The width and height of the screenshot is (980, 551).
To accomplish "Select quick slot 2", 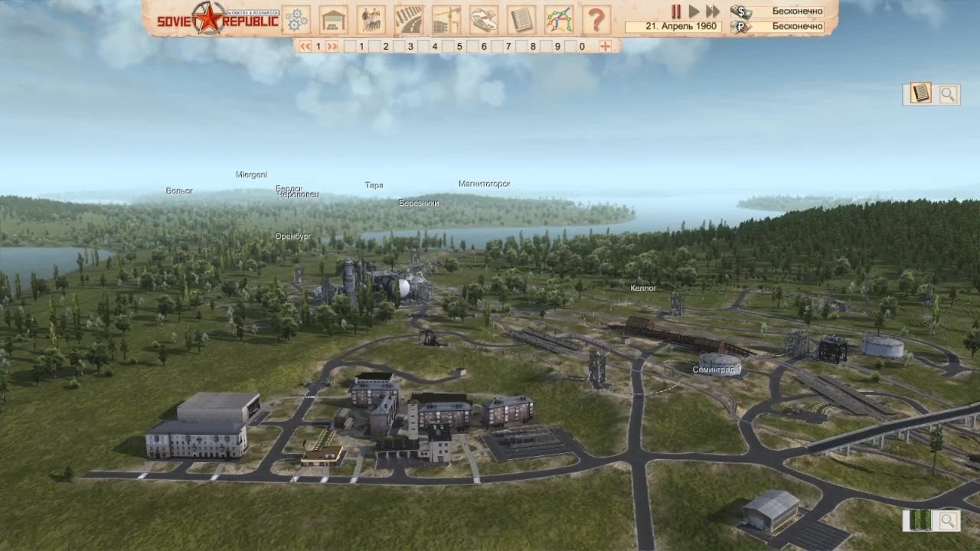I will [x=380, y=46].
